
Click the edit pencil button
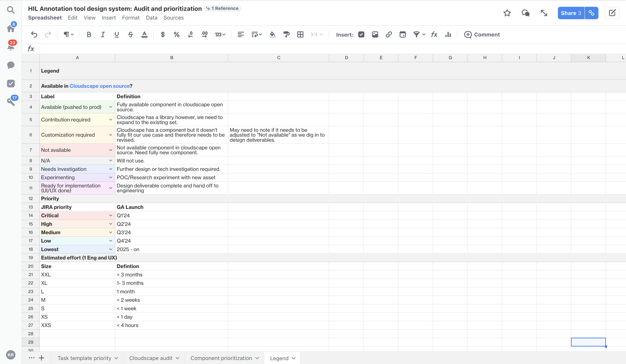click(612, 13)
